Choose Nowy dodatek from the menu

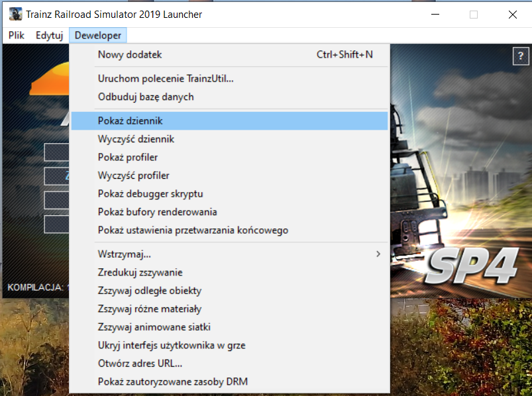point(130,54)
